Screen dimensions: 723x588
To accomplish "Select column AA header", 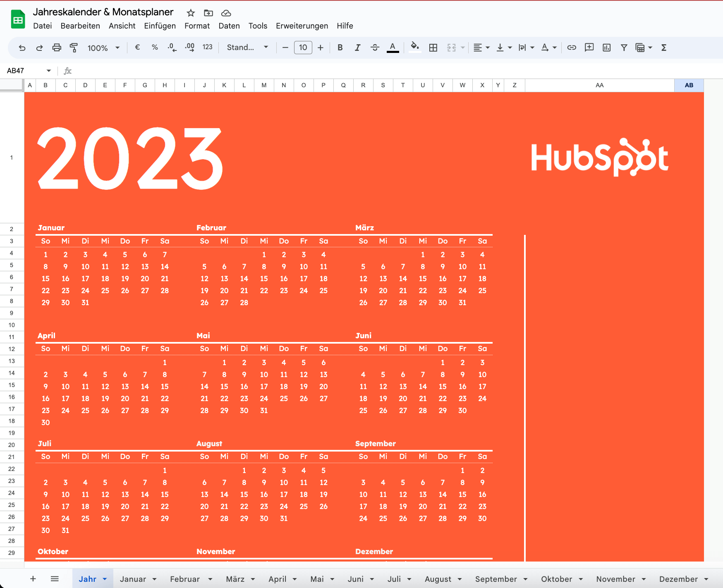I will click(599, 85).
